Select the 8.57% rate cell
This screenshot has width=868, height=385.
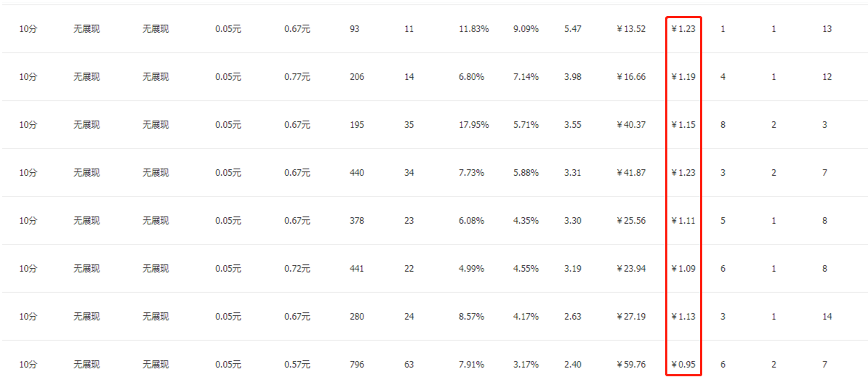pyautogui.click(x=471, y=317)
